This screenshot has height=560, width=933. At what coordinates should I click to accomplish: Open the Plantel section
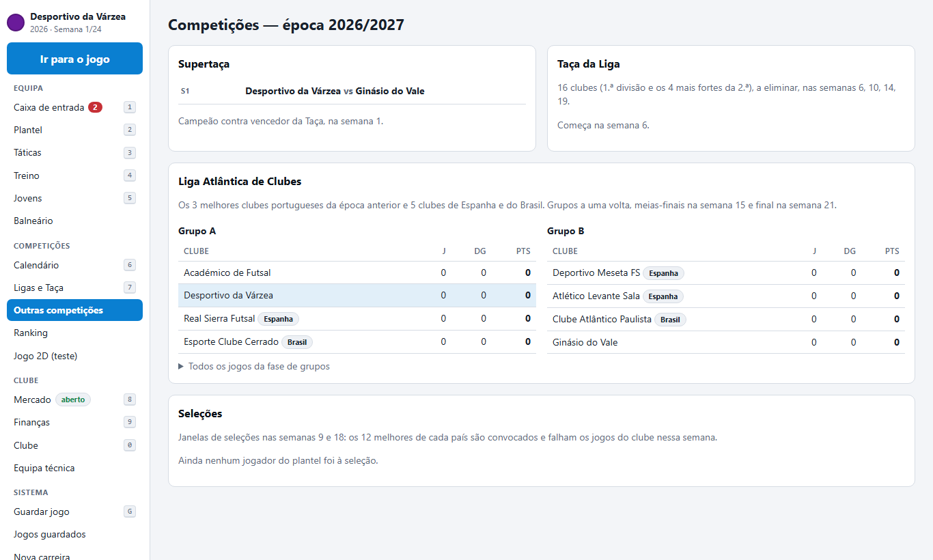point(74,130)
